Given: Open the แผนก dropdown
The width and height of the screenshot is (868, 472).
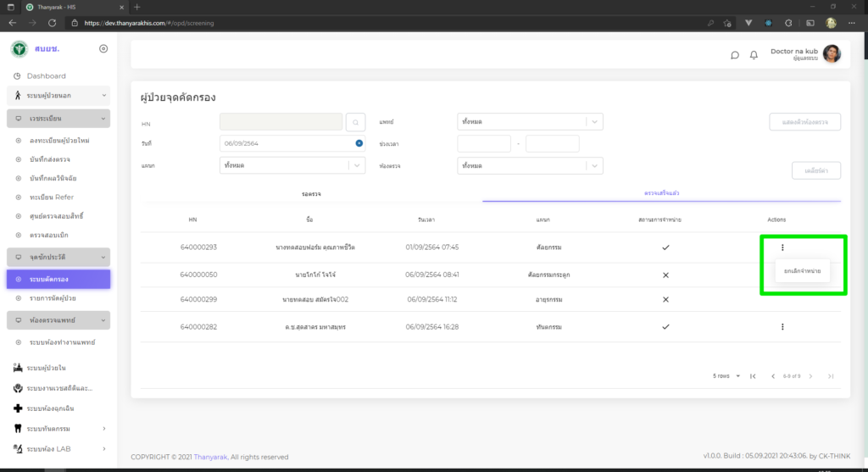Looking at the screenshot, I should pyautogui.click(x=292, y=165).
